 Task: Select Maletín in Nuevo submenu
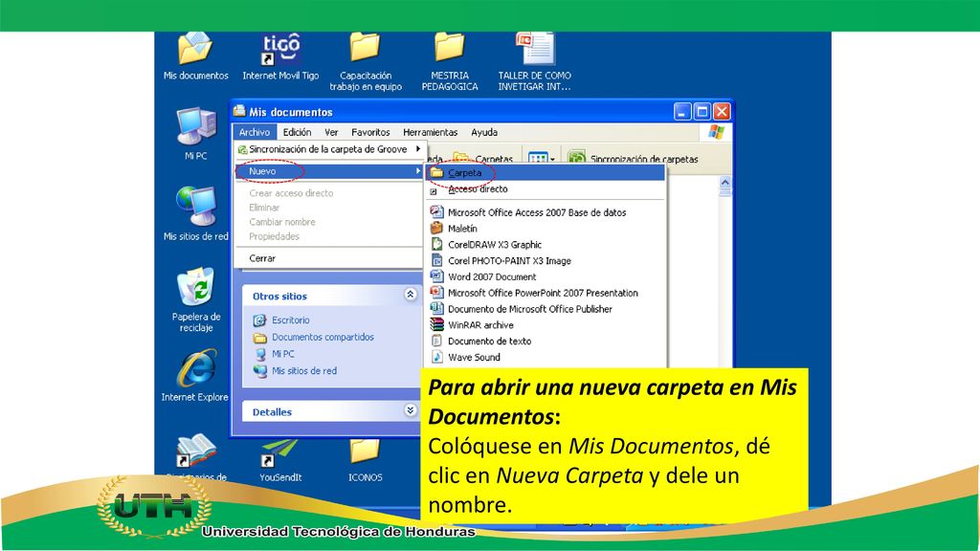(545, 229)
